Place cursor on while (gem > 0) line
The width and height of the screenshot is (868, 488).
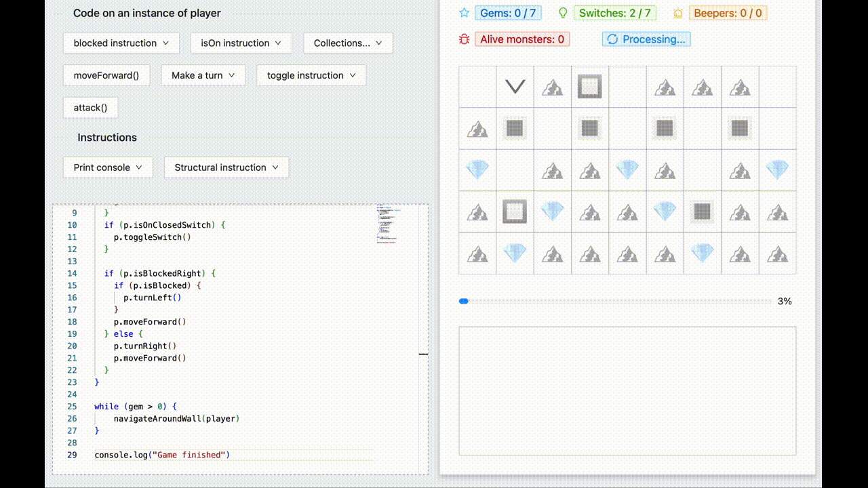click(x=136, y=406)
